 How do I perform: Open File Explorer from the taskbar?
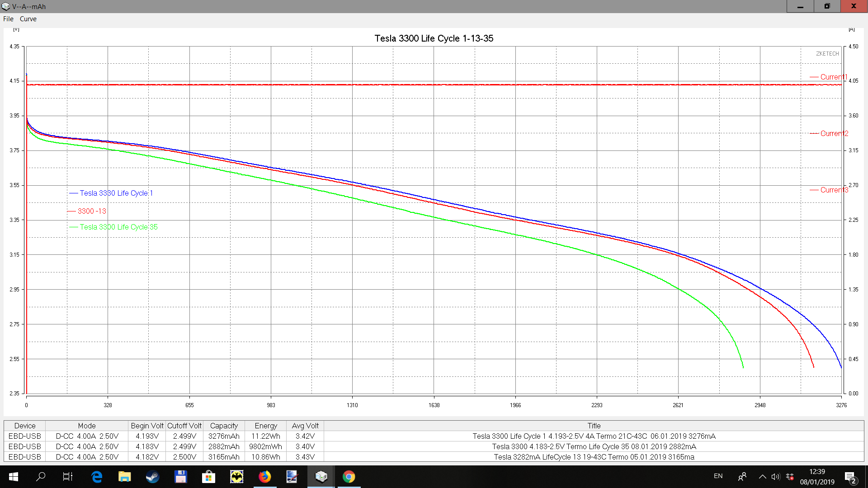point(124,477)
